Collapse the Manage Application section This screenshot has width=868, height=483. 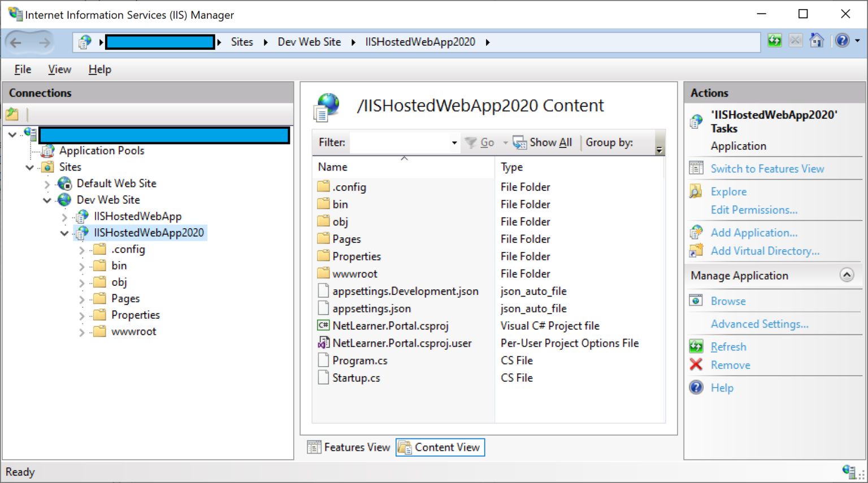click(847, 275)
